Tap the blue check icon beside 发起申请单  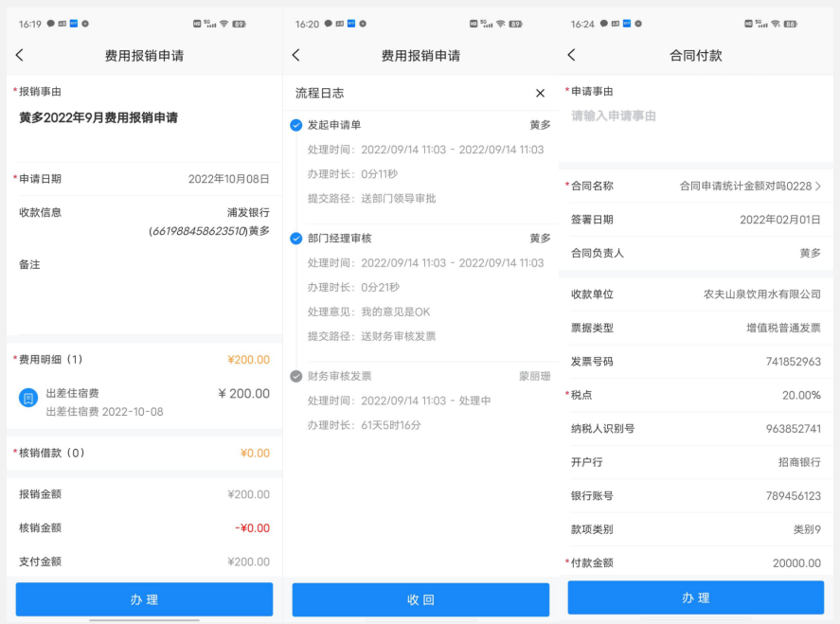296,125
